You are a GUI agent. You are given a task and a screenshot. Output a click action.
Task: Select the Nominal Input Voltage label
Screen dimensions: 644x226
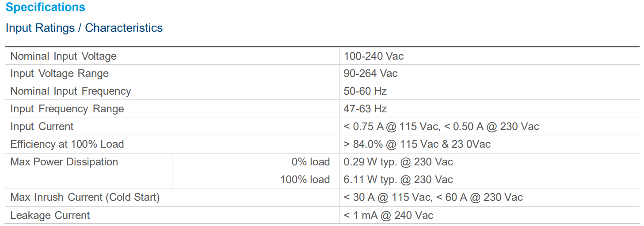pos(63,56)
